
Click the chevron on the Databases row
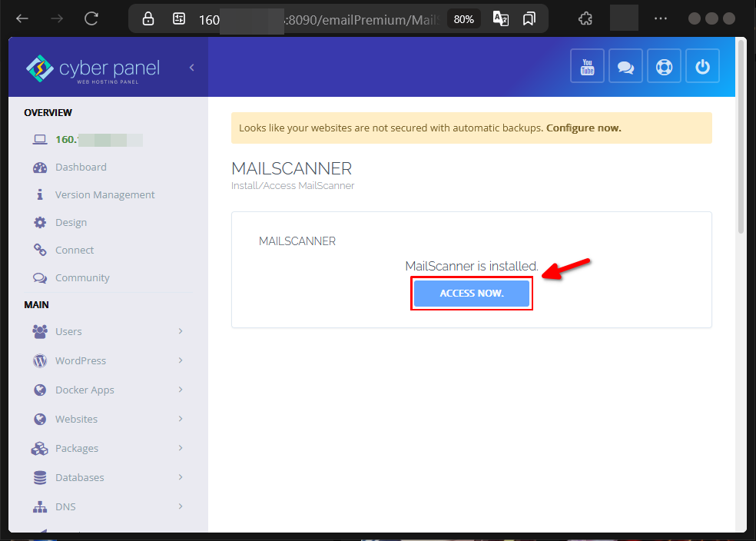pyautogui.click(x=181, y=477)
